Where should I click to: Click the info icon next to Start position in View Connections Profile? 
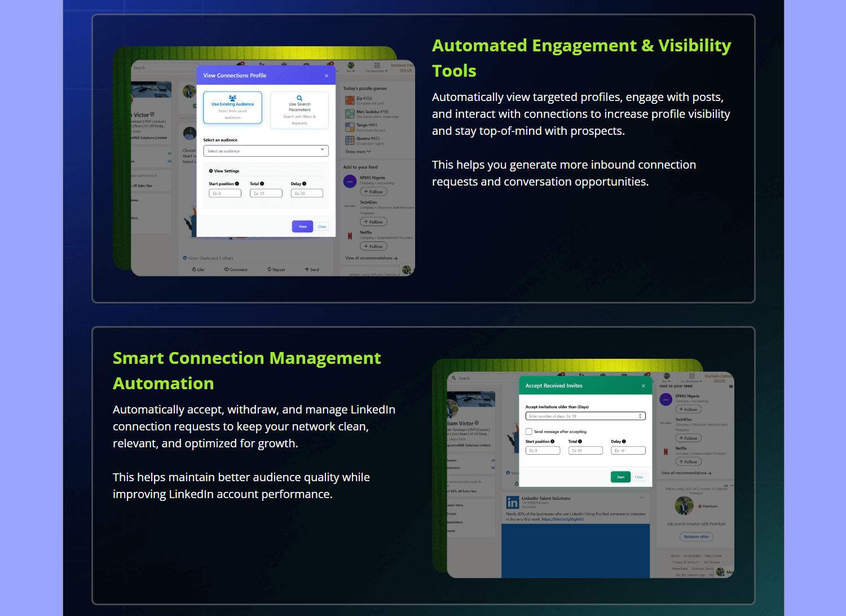[237, 184]
